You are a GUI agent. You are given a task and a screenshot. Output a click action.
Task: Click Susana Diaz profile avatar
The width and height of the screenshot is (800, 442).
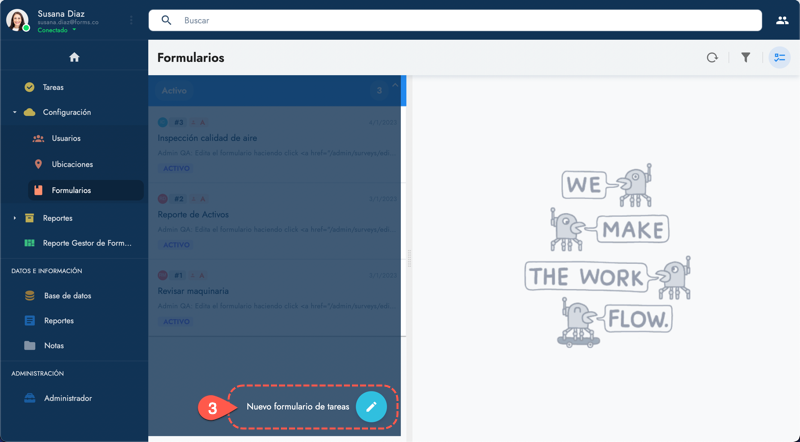pyautogui.click(x=17, y=20)
